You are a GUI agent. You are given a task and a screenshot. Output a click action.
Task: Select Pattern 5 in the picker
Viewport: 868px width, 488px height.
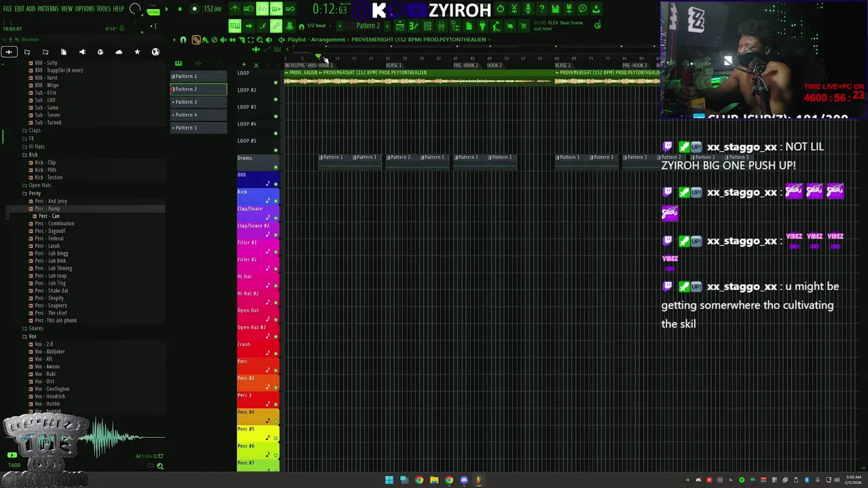coord(198,127)
